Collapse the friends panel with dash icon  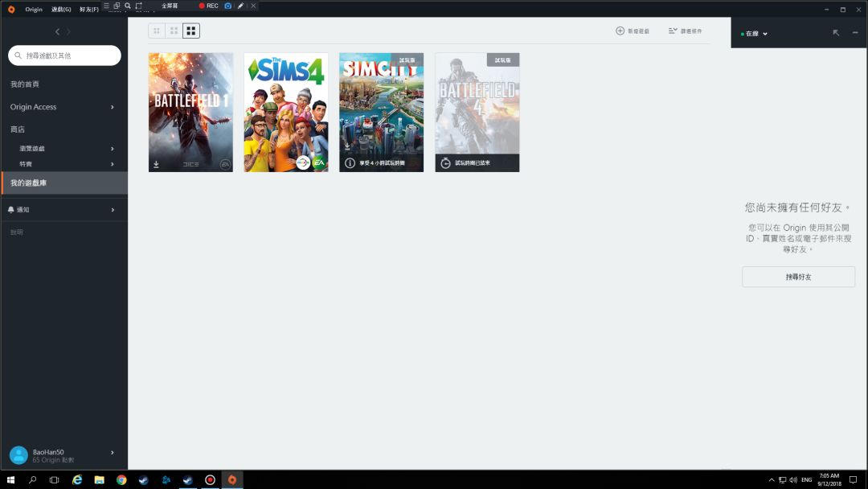tap(855, 33)
